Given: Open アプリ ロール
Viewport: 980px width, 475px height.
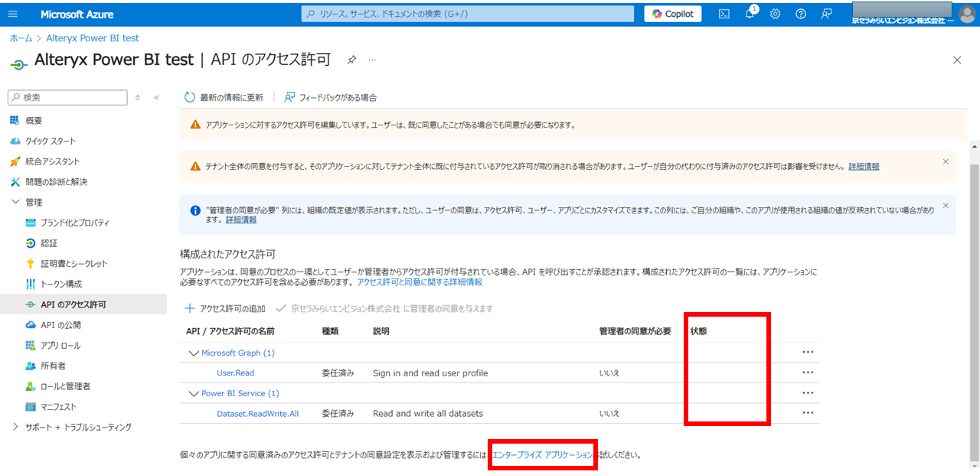Looking at the screenshot, I should point(60,346).
